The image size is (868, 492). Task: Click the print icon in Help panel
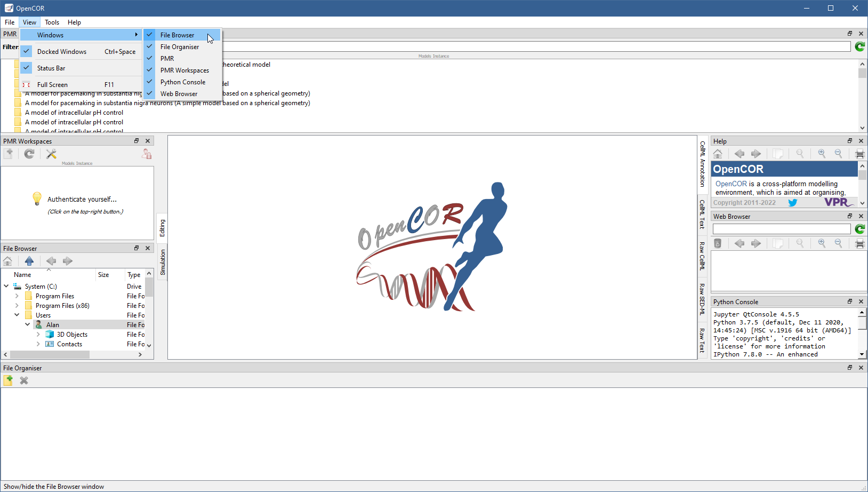[x=859, y=154]
